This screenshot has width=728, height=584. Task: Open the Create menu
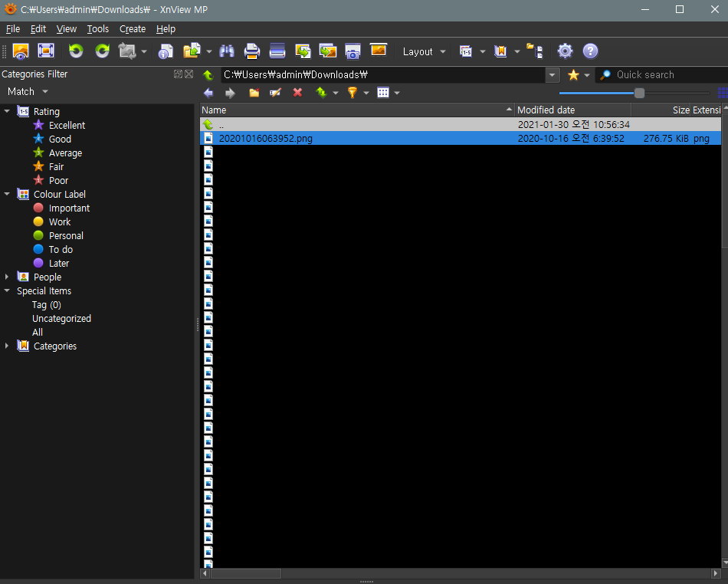coord(132,29)
